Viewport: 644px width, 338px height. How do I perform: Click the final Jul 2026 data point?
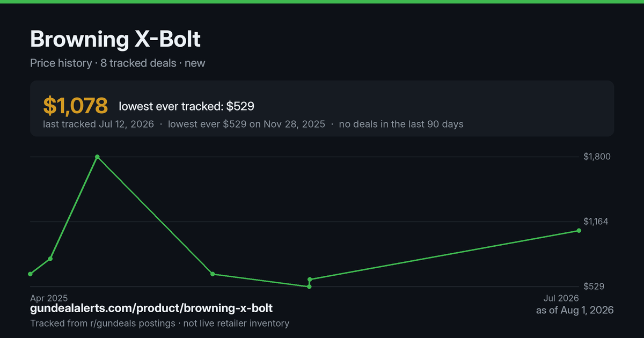[579, 231]
